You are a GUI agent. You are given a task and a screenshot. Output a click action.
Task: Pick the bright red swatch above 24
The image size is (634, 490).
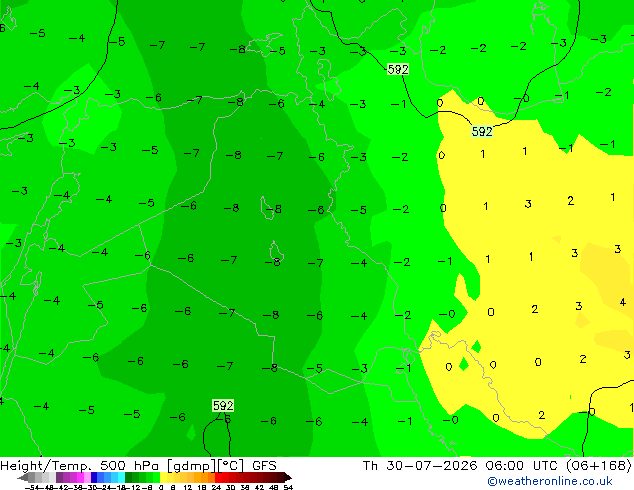click(x=218, y=477)
